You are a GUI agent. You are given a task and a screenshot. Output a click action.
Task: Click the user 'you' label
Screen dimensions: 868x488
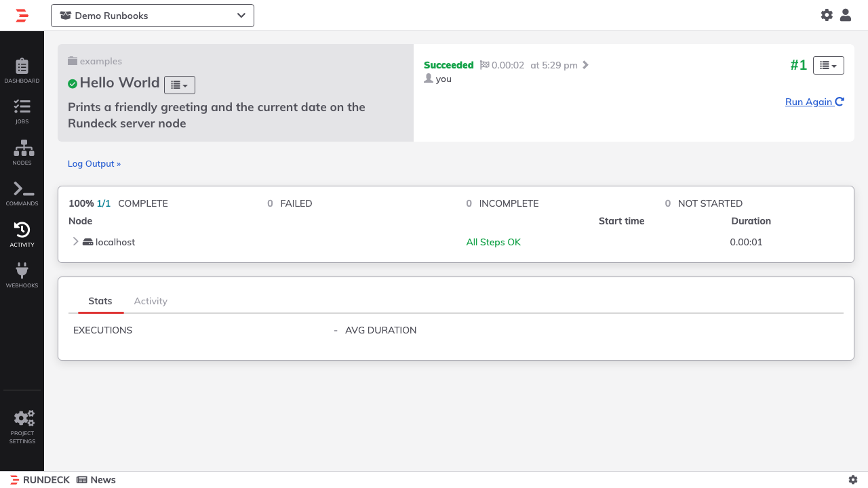click(x=443, y=79)
